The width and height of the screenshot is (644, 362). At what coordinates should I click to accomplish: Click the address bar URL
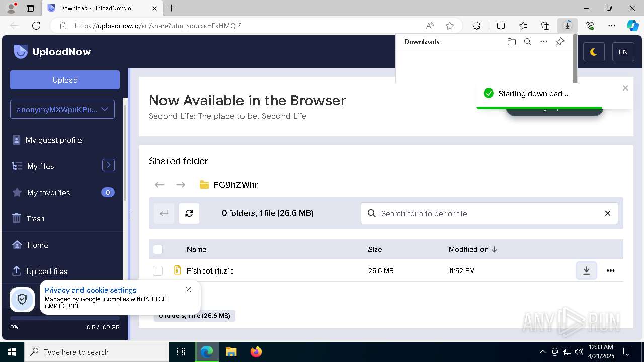pos(158,26)
